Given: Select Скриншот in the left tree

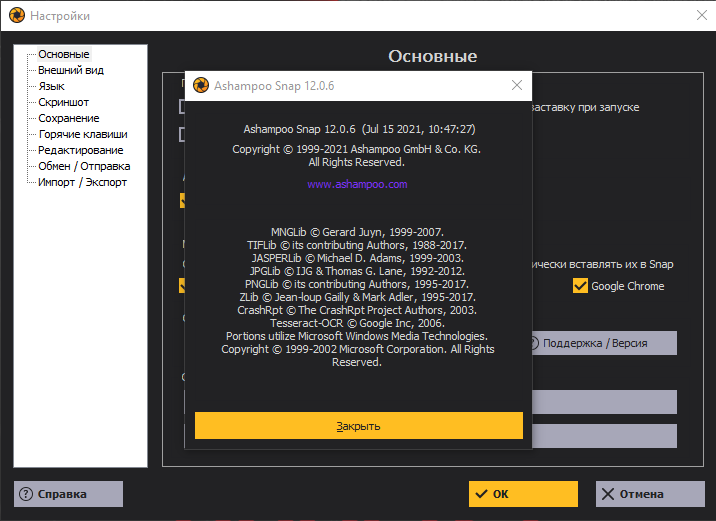Looking at the screenshot, I should click(x=63, y=102).
